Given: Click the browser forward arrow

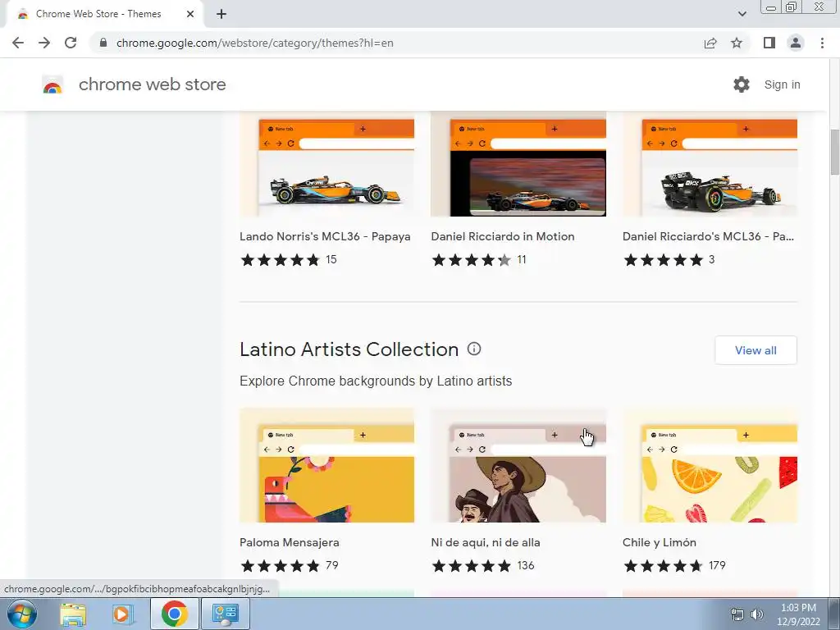Looking at the screenshot, I should click(44, 43).
